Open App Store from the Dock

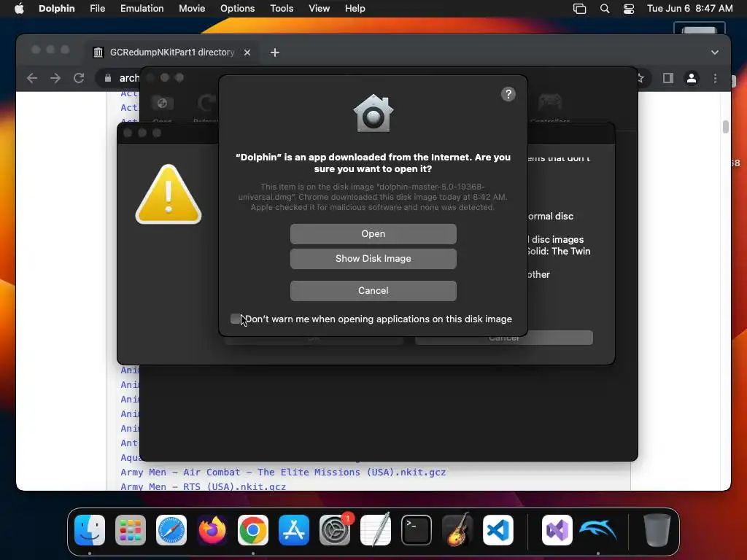point(294,530)
